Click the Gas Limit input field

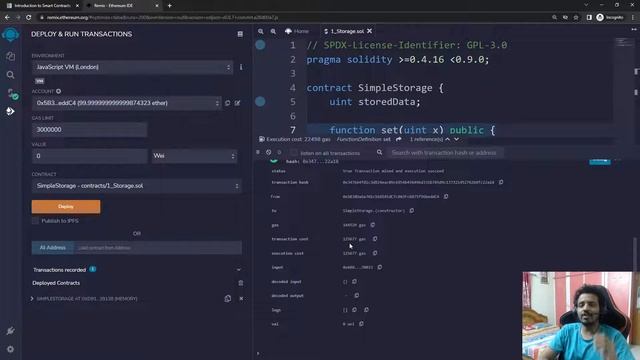click(x=89, y=129)
